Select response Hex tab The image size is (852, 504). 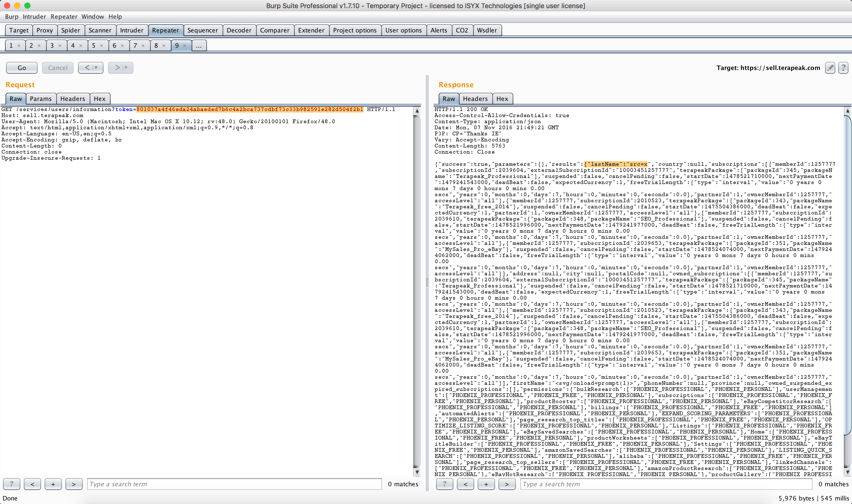coord(502,98)
